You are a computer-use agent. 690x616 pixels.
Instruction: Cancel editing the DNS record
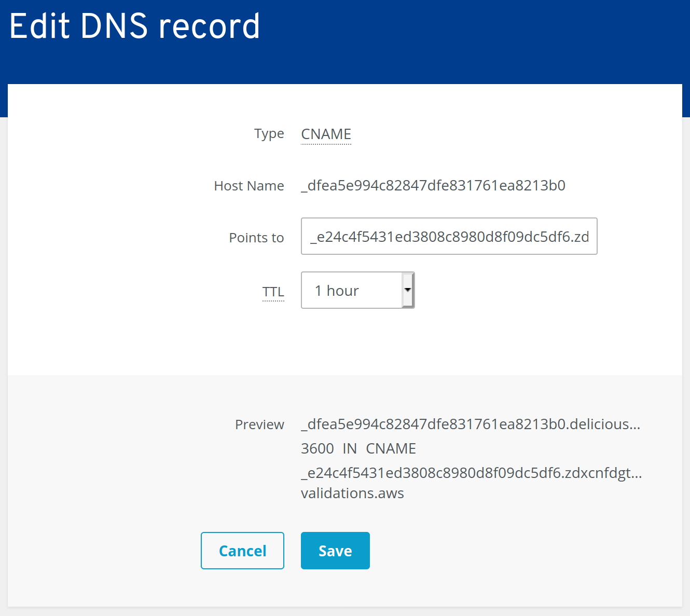coord(242,551)
